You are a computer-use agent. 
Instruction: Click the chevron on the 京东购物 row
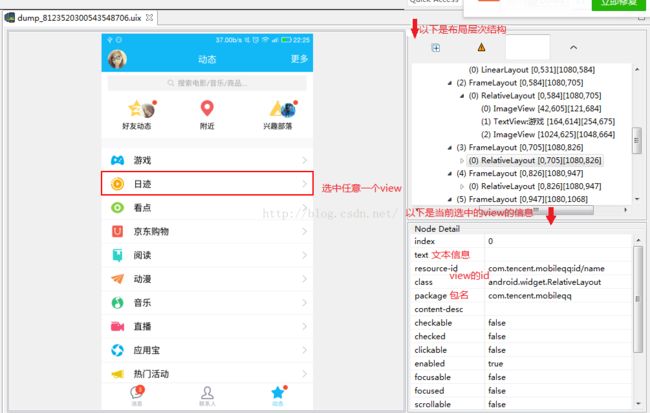tap(304, 231)
